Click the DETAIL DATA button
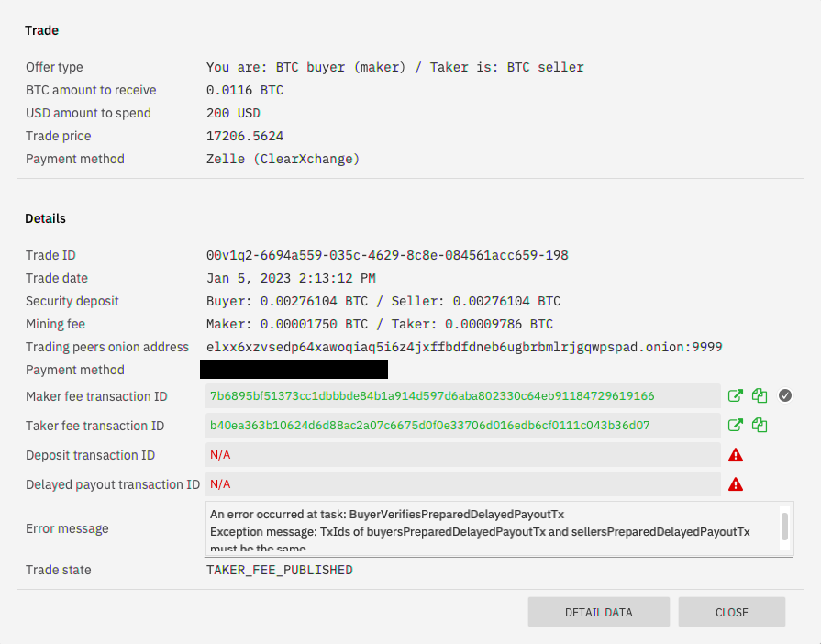Screen dimensions: 821x644 tap(598, 612)
